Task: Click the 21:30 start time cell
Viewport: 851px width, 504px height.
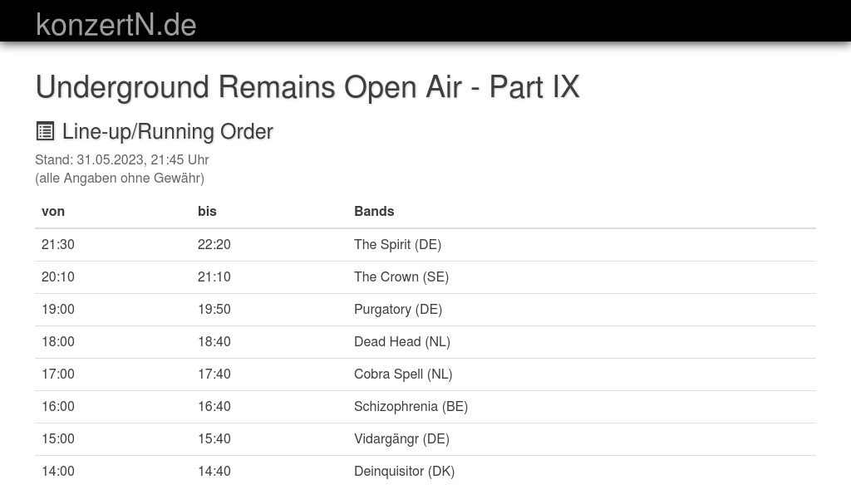Action: pyautogui.click(x=58, y=244)
